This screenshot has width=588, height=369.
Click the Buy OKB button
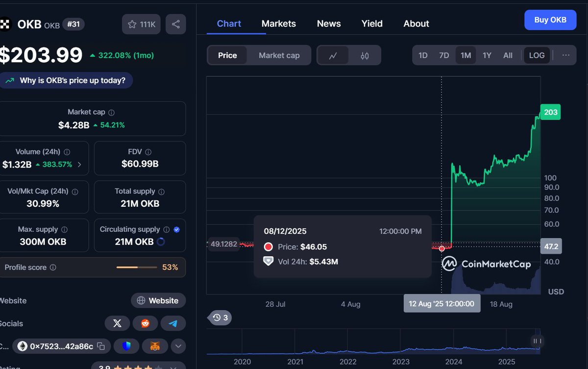(550, 20)
